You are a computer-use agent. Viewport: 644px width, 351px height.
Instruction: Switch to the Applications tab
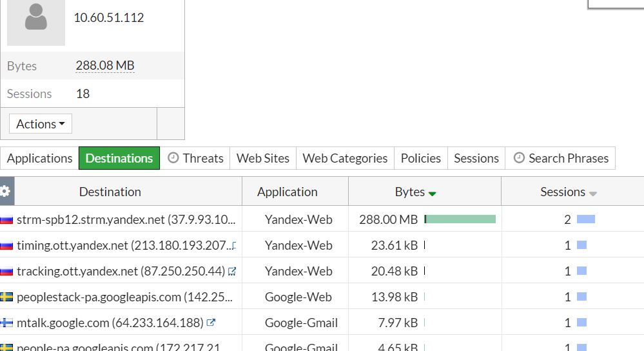(39, 158)
